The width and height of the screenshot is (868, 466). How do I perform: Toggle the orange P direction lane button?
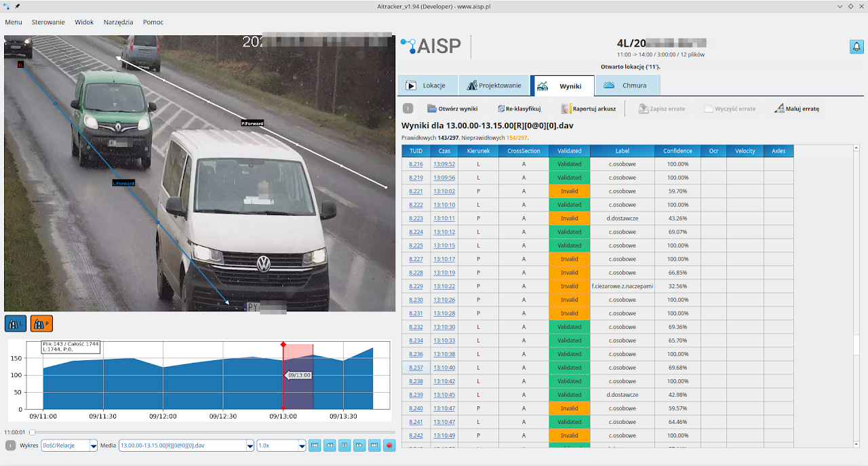(x=41, y=324)
